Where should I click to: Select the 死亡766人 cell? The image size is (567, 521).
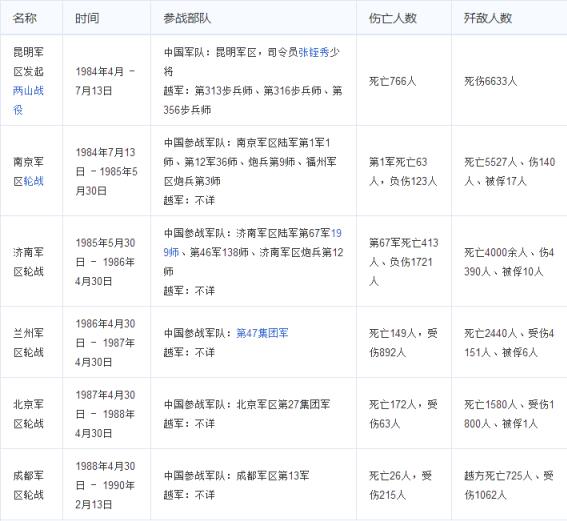click(x=404, y=80)
